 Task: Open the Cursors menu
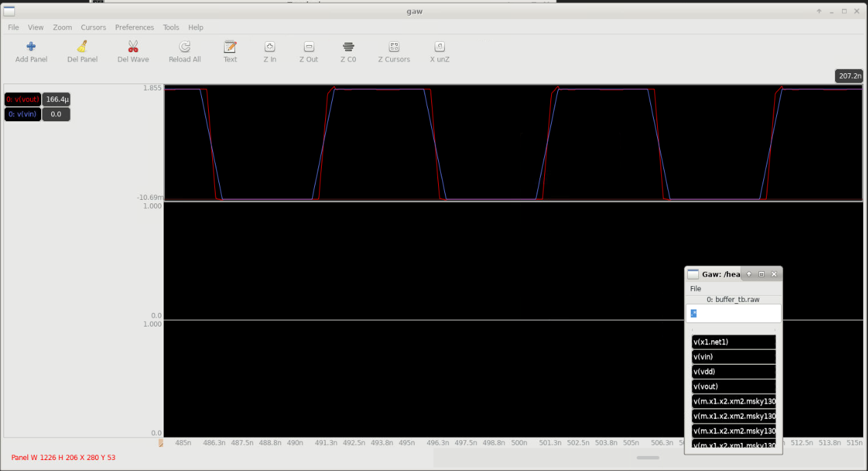(x=93, y=27)
